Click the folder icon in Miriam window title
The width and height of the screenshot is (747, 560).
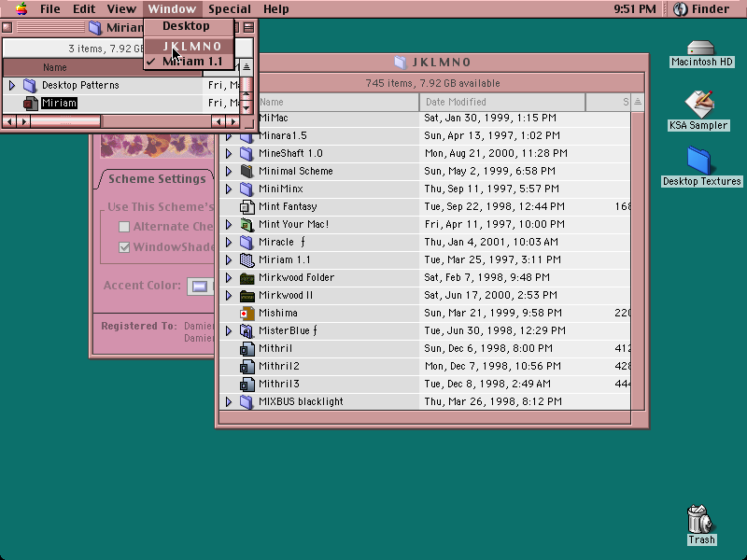tap(95, 28)
